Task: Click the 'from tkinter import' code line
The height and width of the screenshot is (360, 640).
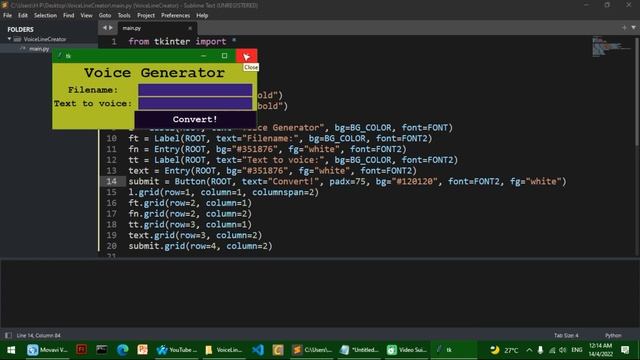Action: pos(182,42)
